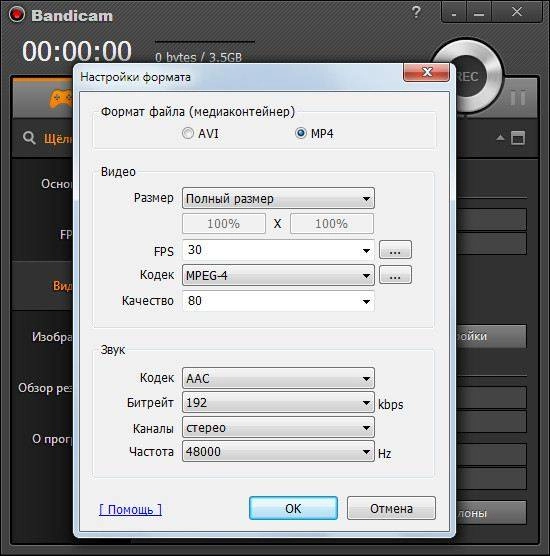
Task: Click the up arrow collapse icon in Bandicam
Action: tap(500, 138)
